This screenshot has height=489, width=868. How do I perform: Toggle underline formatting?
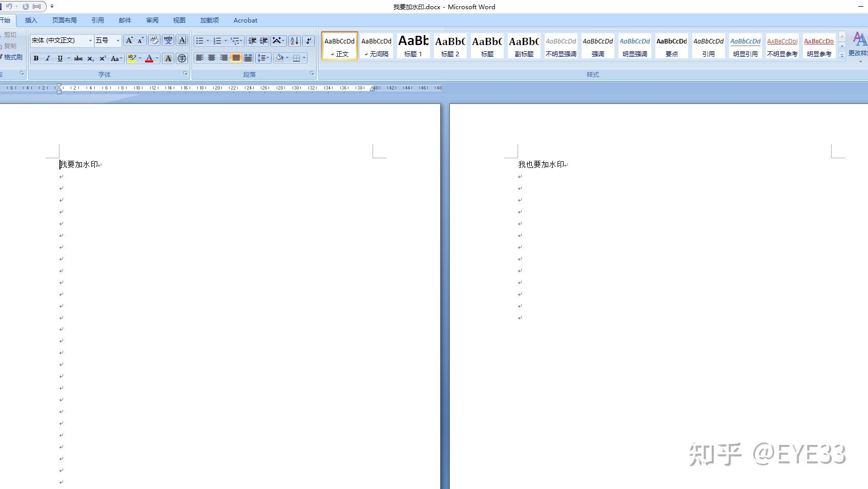point(60,58)
